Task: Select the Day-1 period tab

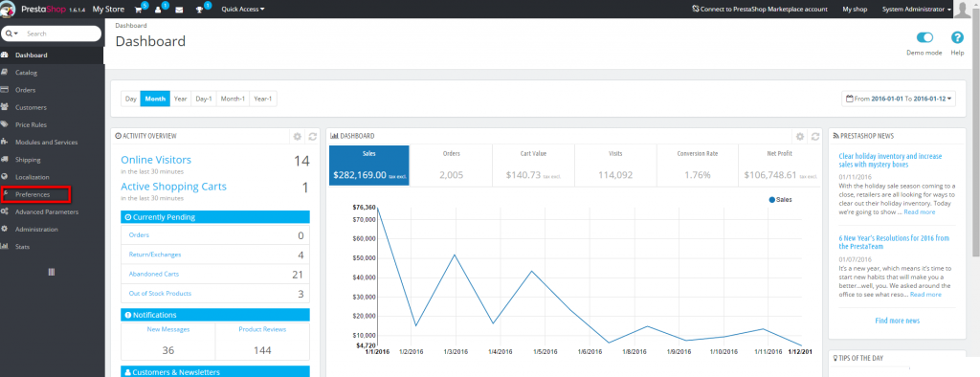Action: pyautogui.click(x=204, y=99)
